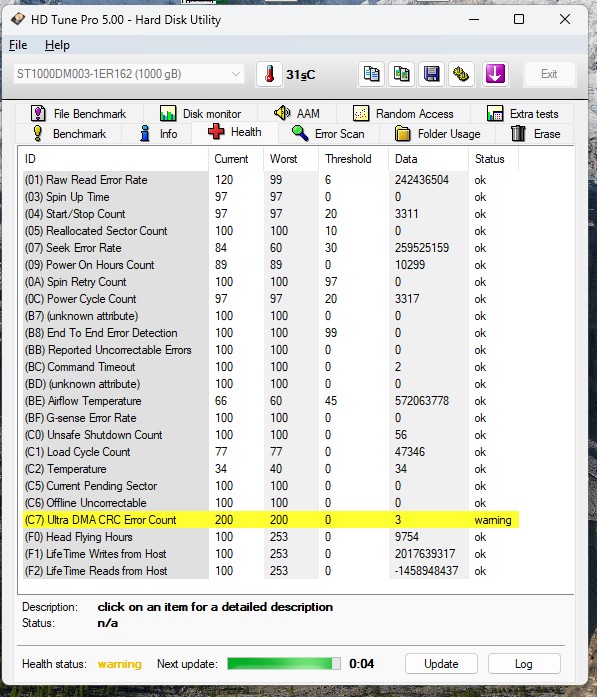Screen dimensions: 597x697
Task: Open the drive selection dropdown
Action: (129, 74)
